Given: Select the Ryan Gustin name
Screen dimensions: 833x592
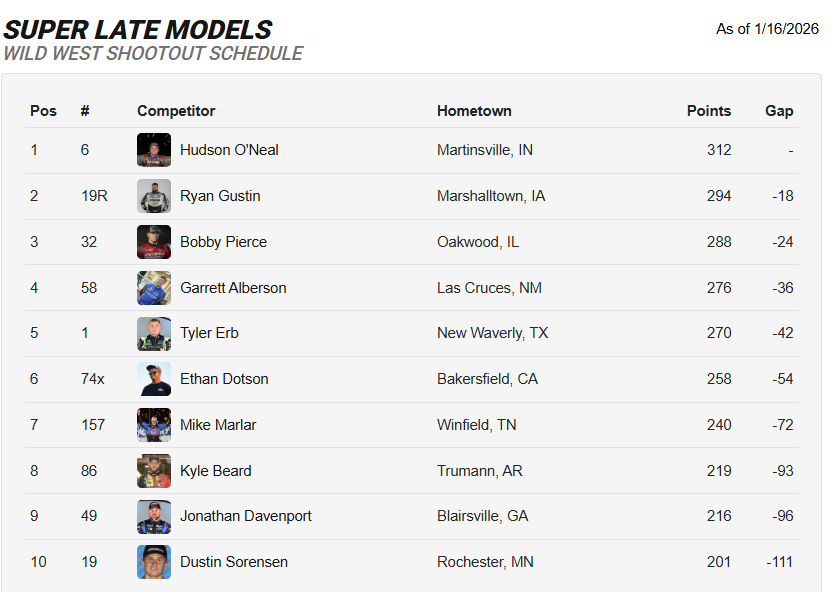Looking at the screenshot, I should pyautogui.click(x=220, y=196).
